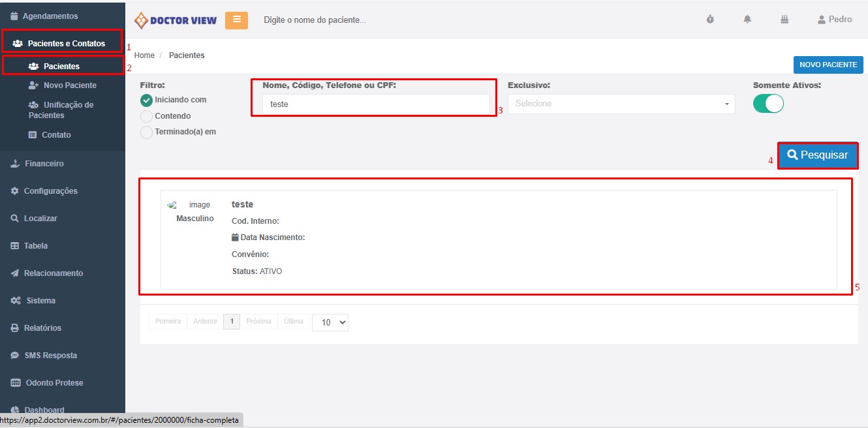Click the birthday cake icon

(x=784, y=20)
